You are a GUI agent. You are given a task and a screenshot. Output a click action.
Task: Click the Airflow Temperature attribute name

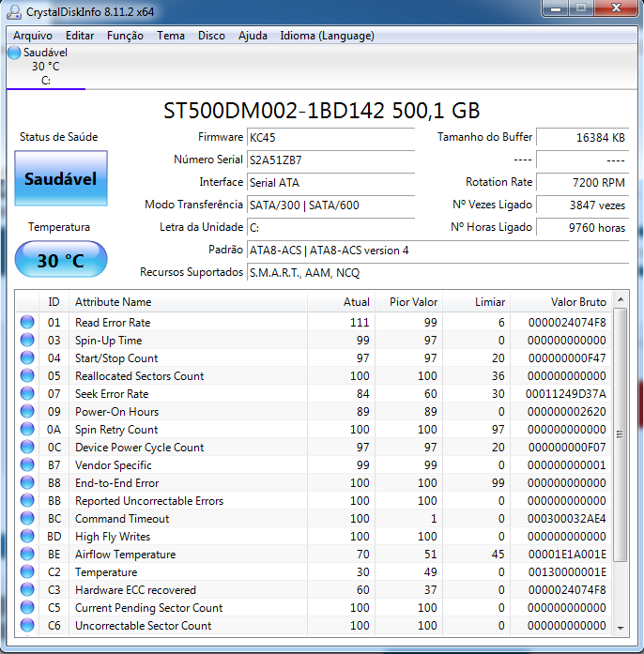(x=125, y=555)
